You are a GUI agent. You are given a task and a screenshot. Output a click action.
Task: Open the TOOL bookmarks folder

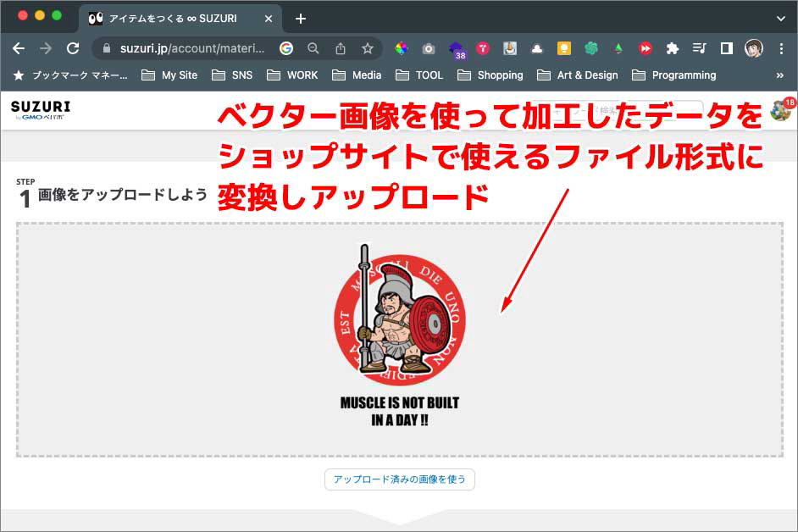pos(419,75)
